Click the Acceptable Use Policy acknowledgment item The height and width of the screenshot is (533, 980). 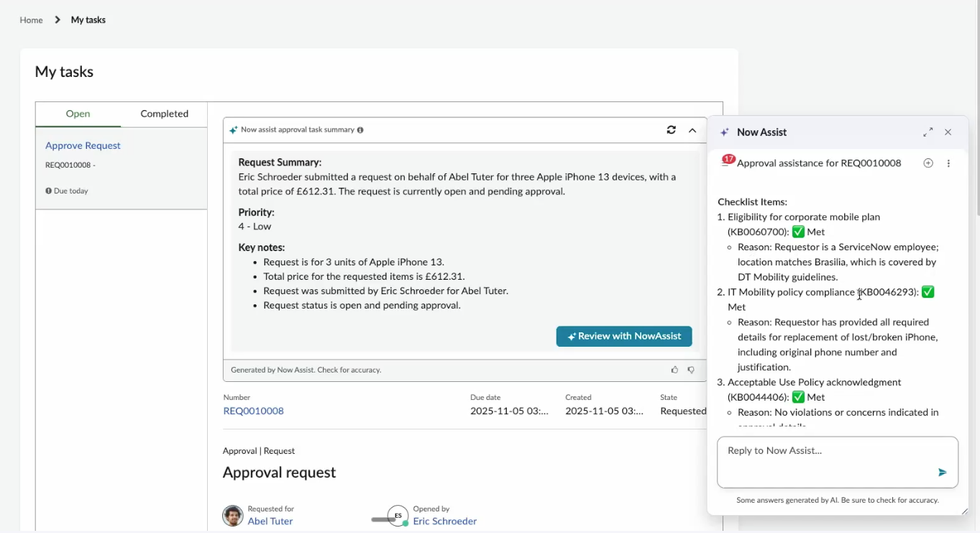[x=815, y=390]
